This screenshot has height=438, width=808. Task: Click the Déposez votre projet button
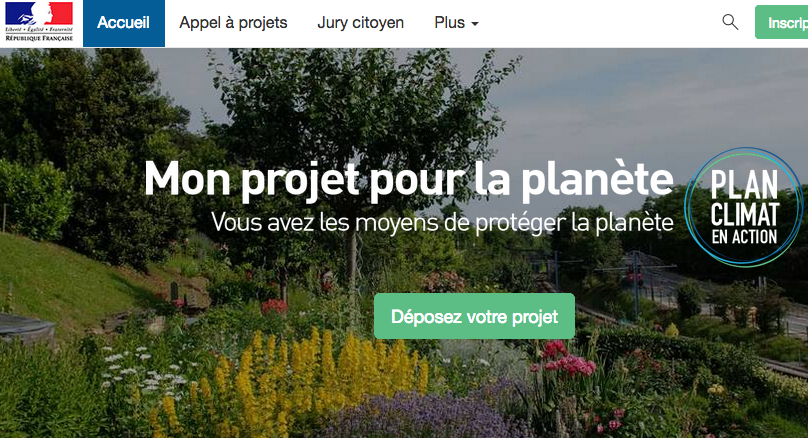[474, 316]
